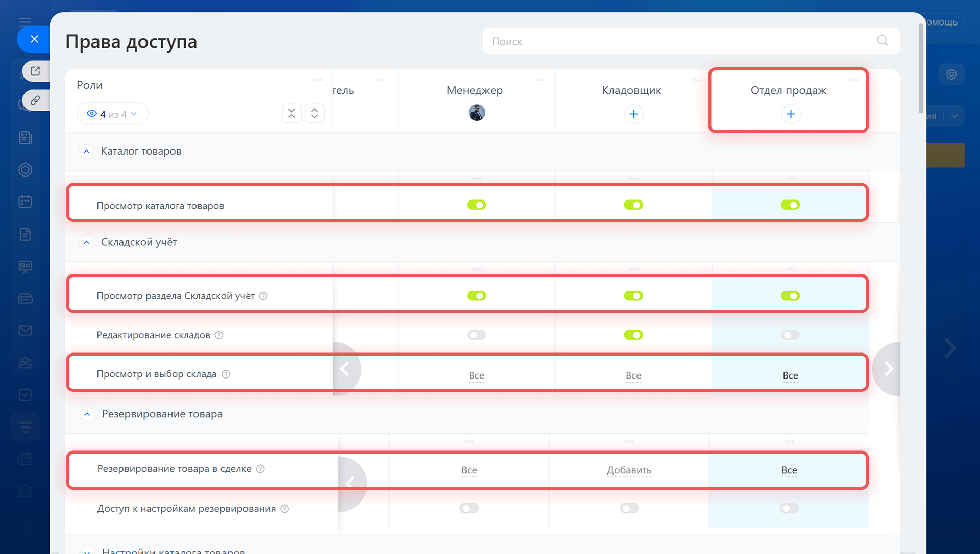The height and width of the screenshot is (554, 980).
Task: Open help for Редактирование складов
Action: (219, 335)
